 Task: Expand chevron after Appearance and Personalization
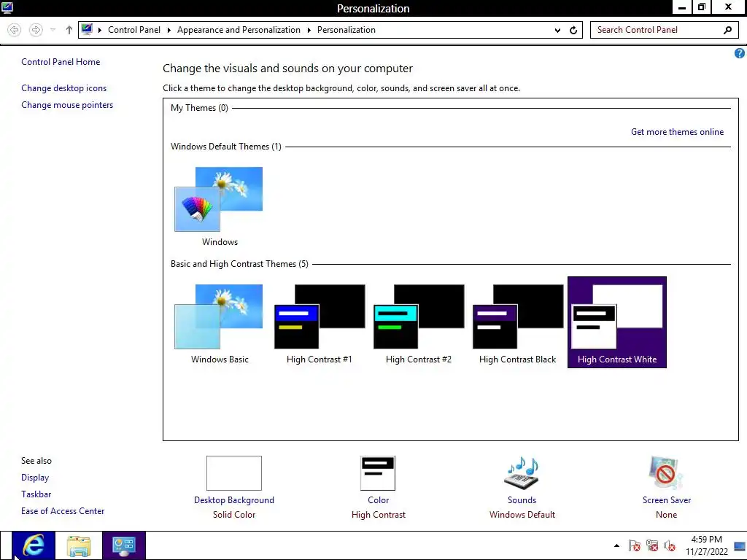pyautogui.click(x=309, y=30)
